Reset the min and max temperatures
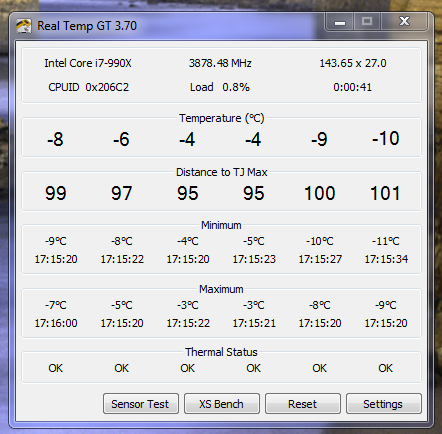Viewport: 442px width, 434px height. pos(303,404)
